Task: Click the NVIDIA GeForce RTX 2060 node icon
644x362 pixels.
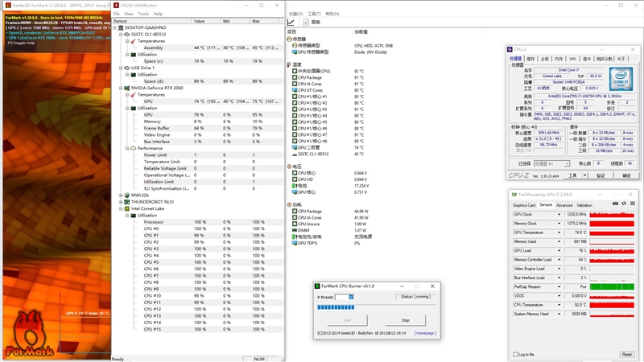Action: coord(127,88)
